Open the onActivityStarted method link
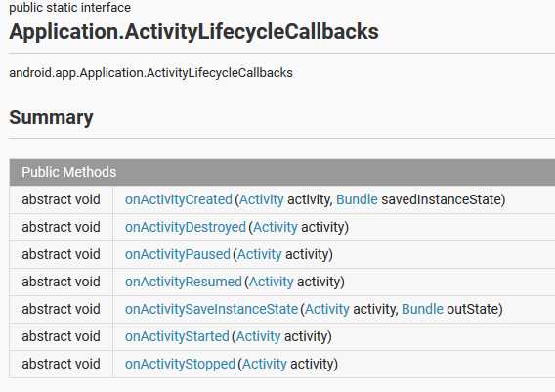The image size is (555, 392). pyautogui.click(x=177, y=336)
